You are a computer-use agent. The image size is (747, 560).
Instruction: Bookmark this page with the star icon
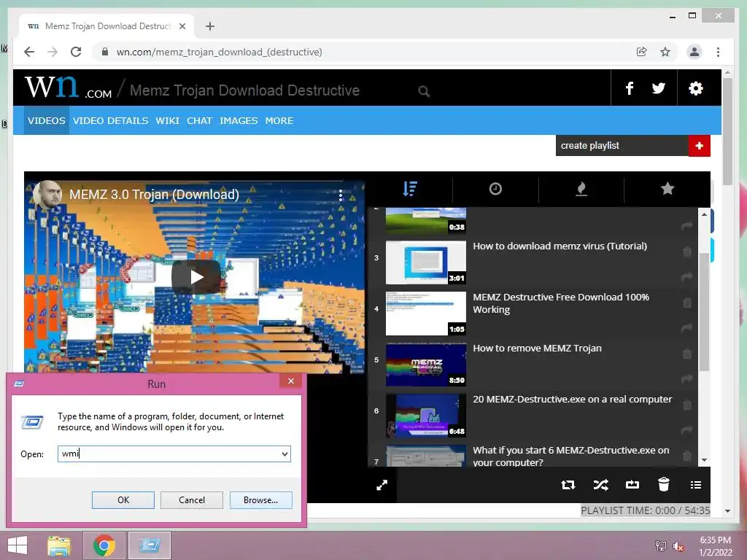pyautogui.click(x=665, y=52)
